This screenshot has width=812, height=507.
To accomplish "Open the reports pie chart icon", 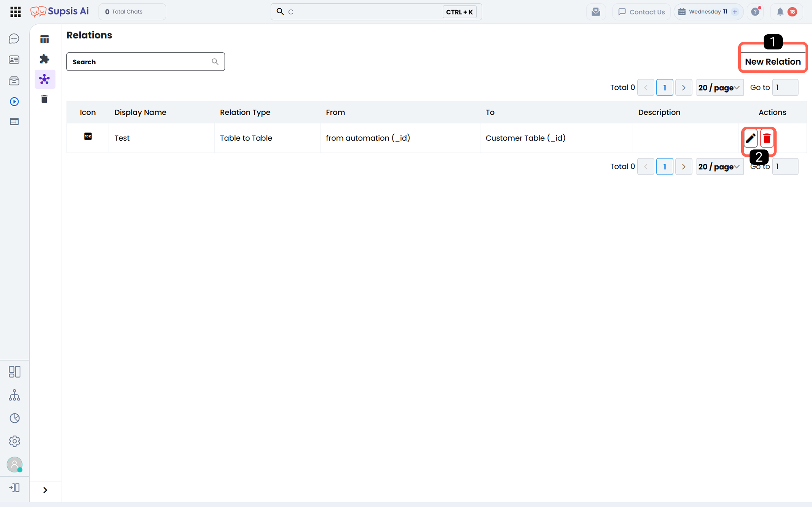I will coord(14,418).
